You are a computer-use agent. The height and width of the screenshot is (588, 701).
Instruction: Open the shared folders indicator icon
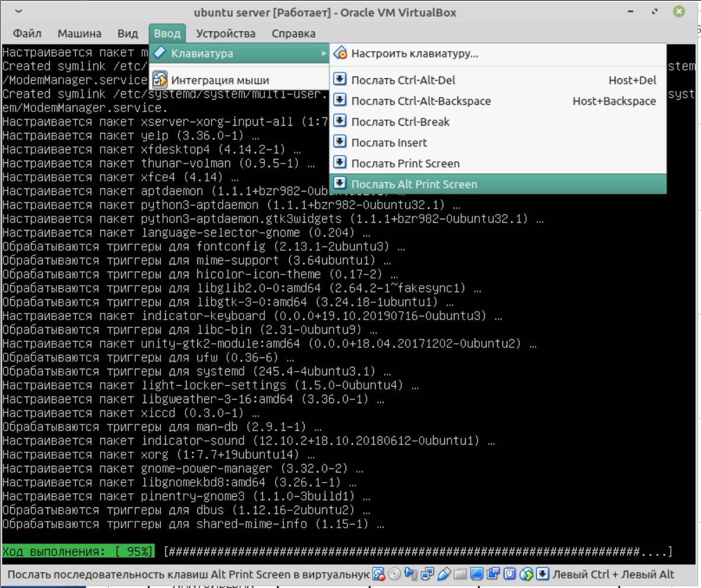460,574
